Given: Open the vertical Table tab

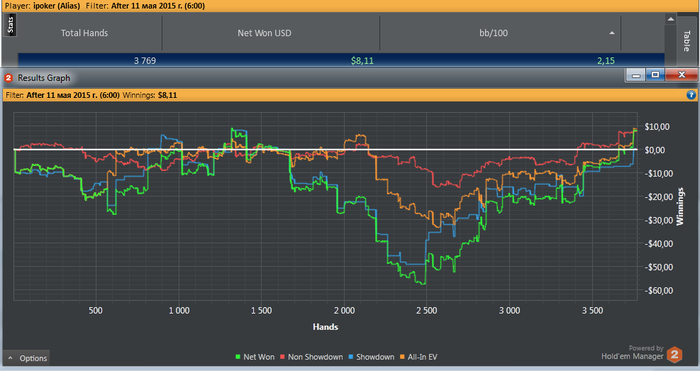Looking at the screenshot, I should coord(687,41).
